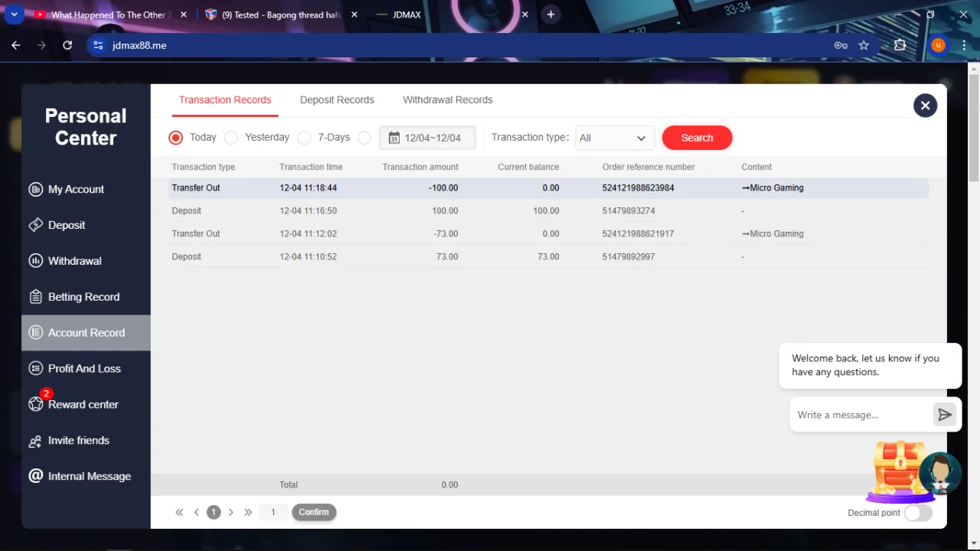
Task: Click the treasure chest bonus icon
Action: pos(899,468)
